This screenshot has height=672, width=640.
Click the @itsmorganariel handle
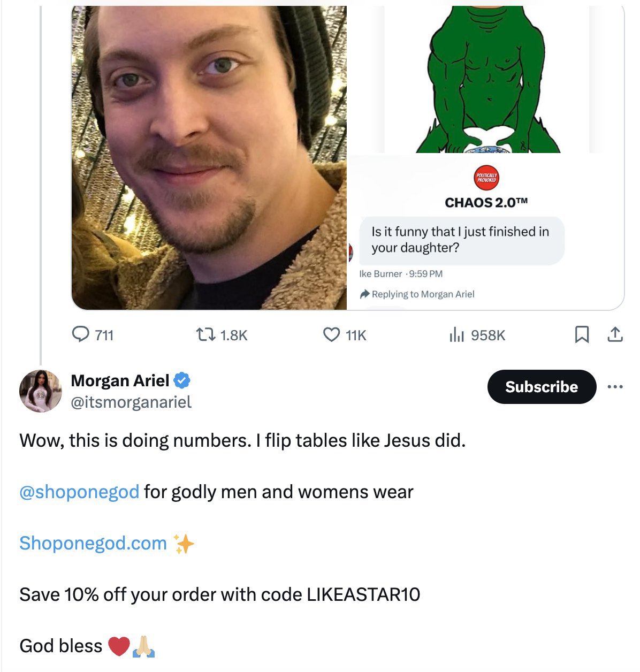coord(131,402)
